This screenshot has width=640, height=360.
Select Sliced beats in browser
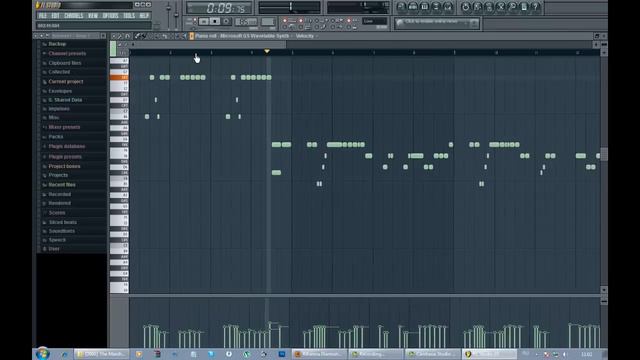(x=62, y=222)
